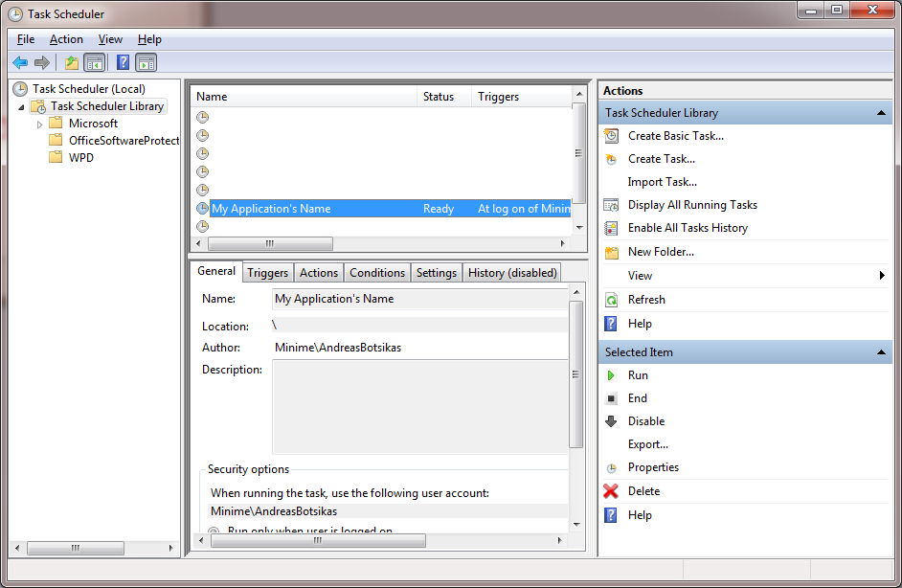This screenshot has width=902, height=588.
Task: Open the View submenu arrow in Actions pane
Action: [882, 276]
